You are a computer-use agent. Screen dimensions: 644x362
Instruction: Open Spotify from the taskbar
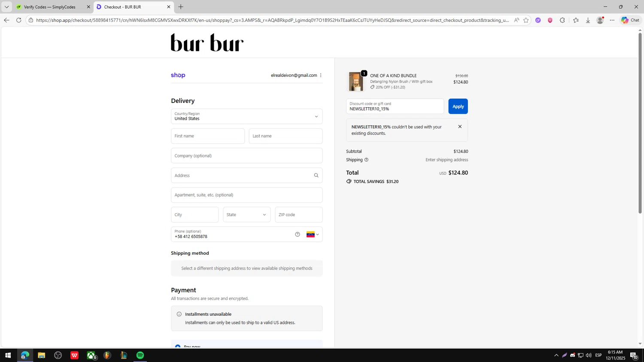point(140,355)
